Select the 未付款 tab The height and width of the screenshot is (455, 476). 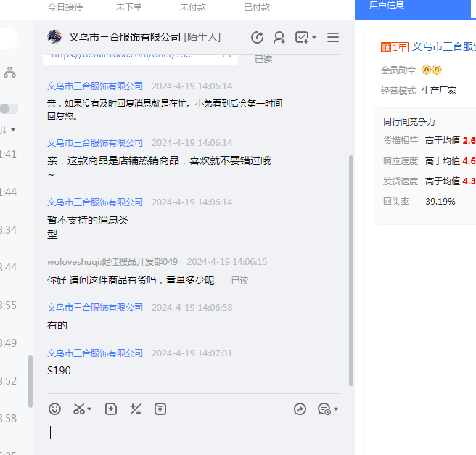(x=193, y=7)
